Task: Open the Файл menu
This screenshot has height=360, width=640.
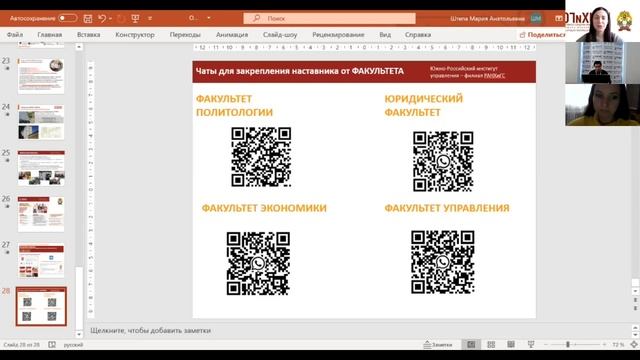Action: tap(15, 35)
